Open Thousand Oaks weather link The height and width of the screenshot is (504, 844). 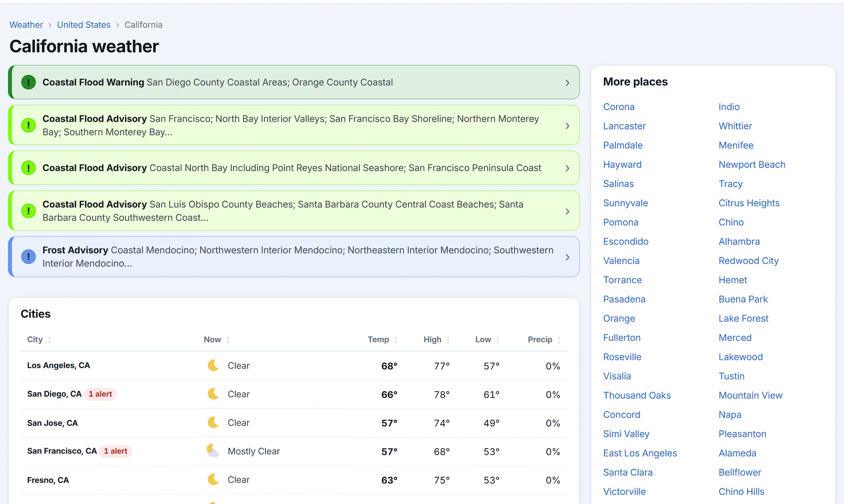pyautogui.click(x=637, y=395)
